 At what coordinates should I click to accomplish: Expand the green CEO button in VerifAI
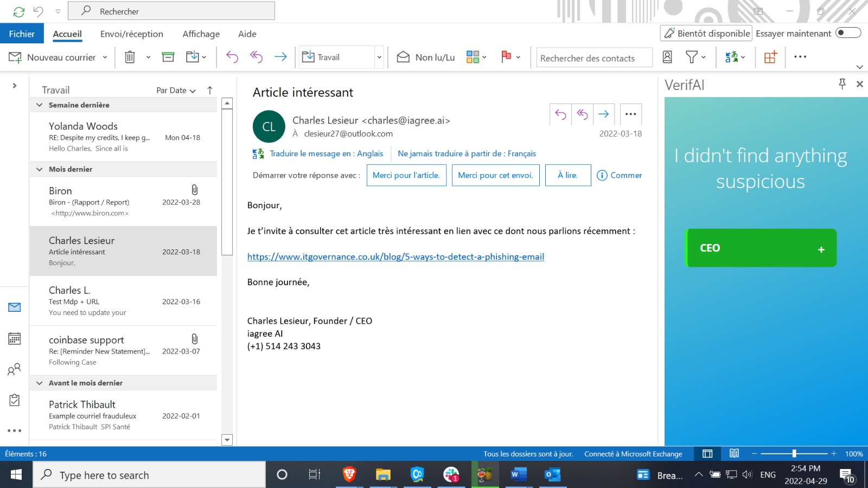pos(761,248)
